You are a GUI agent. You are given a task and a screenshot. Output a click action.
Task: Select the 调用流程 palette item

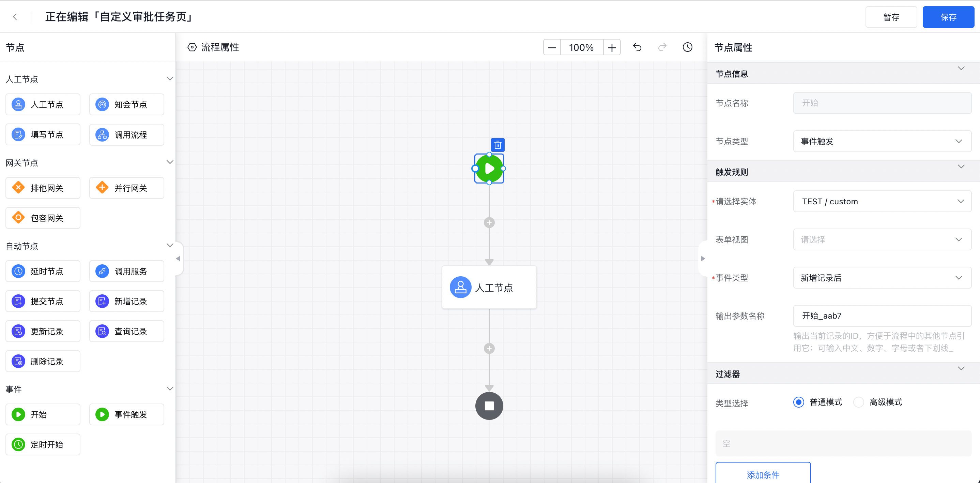point(127,134)
